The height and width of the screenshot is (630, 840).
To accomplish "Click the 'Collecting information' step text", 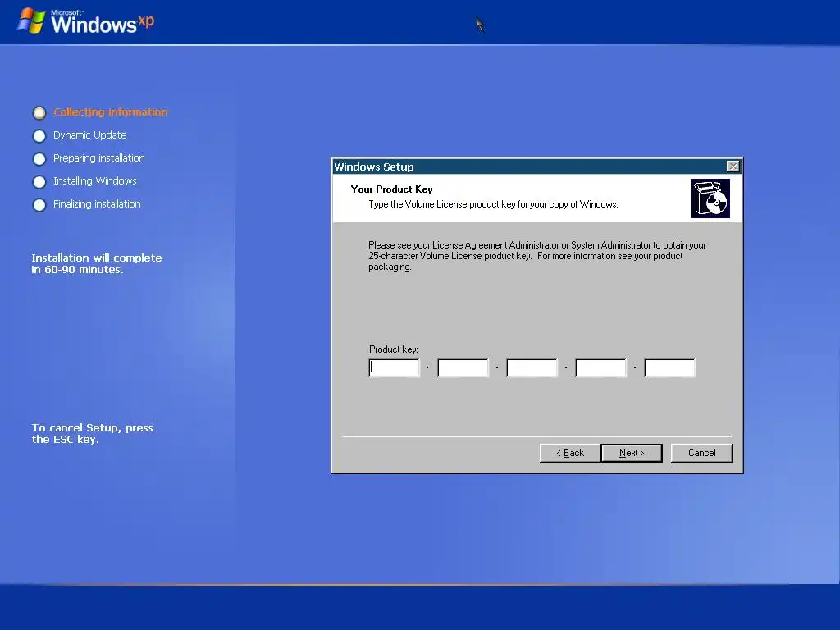I will pos(111,112).
